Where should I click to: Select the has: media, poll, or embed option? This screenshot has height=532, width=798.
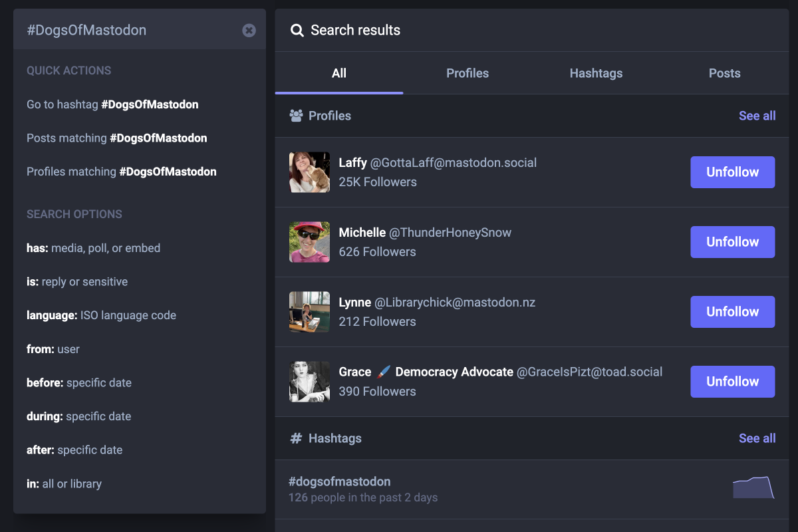[94, 248]
